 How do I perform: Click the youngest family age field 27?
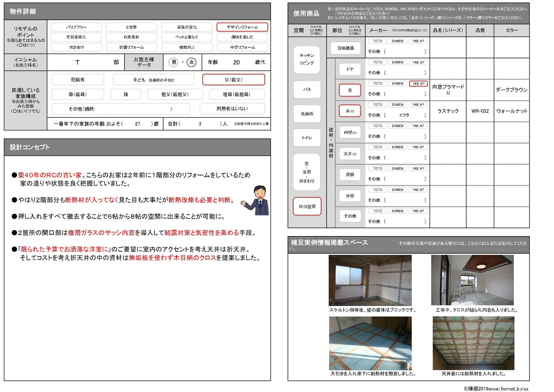(x=138, y=124)
